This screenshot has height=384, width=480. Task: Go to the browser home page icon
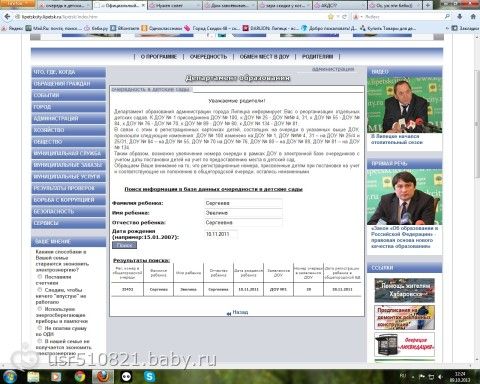(473, 16)
